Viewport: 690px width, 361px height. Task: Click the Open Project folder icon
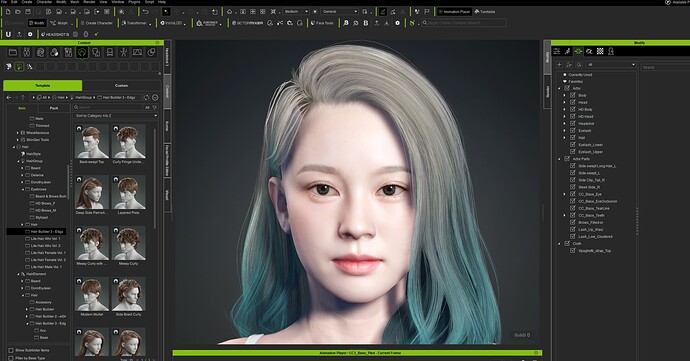[x=18, y=11]
